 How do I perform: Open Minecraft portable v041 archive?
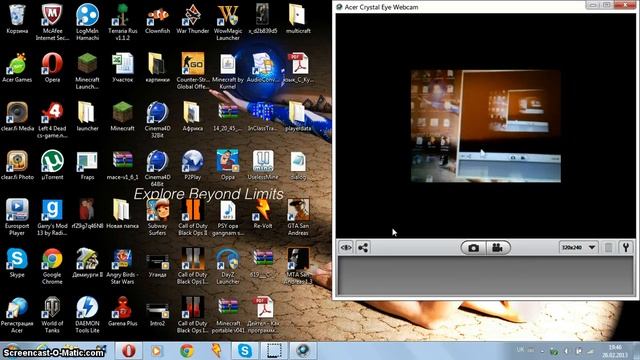click(228, 315)
